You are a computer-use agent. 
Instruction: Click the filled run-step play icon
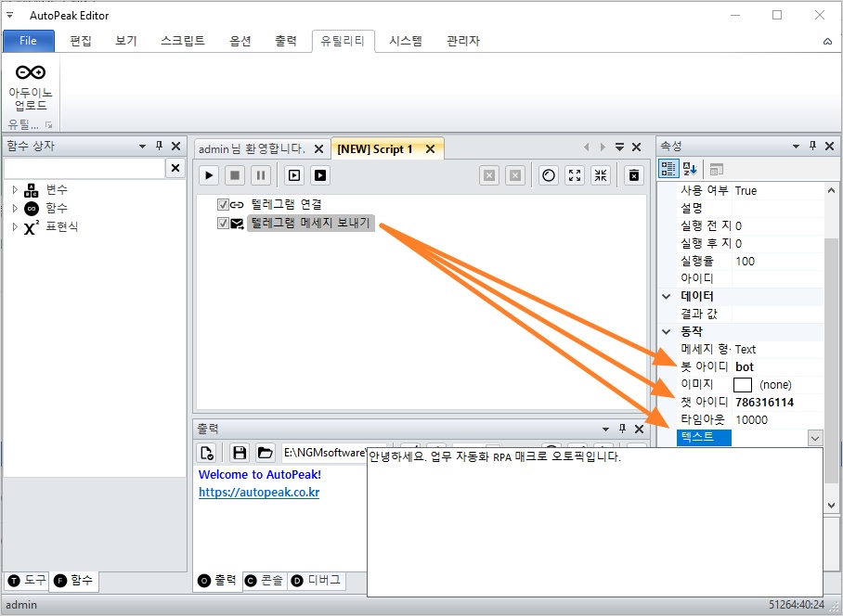(x=320, y=175)
